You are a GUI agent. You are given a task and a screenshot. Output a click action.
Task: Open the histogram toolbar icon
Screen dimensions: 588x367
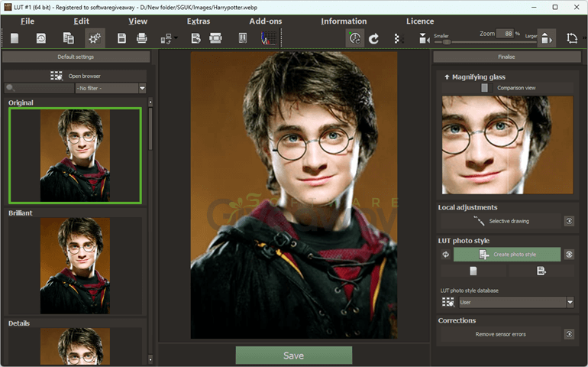[x=269, y=38]
